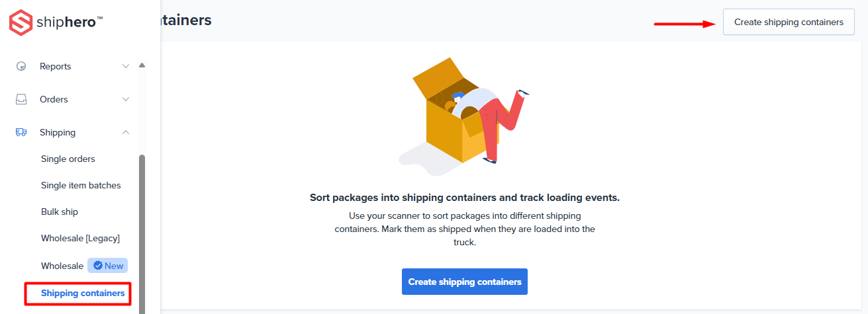Click the blue Create shipping containers button
Image resolution: width=868 pixels, height=314 pixels.
(465, 282)
